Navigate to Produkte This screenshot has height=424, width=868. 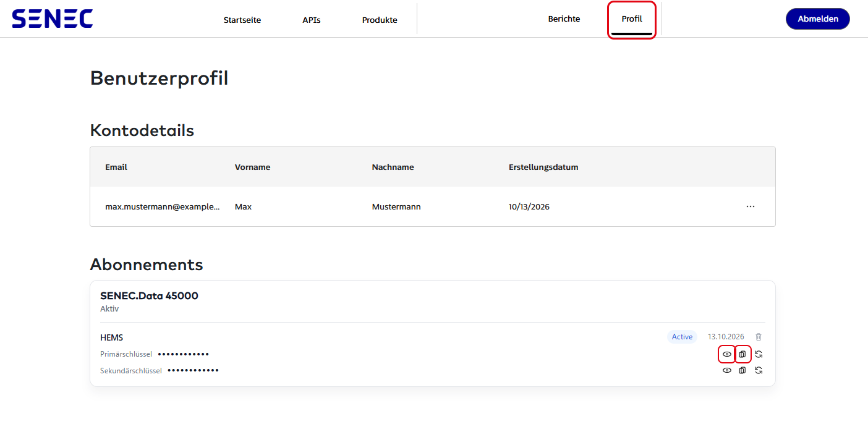tap(380, 20)
